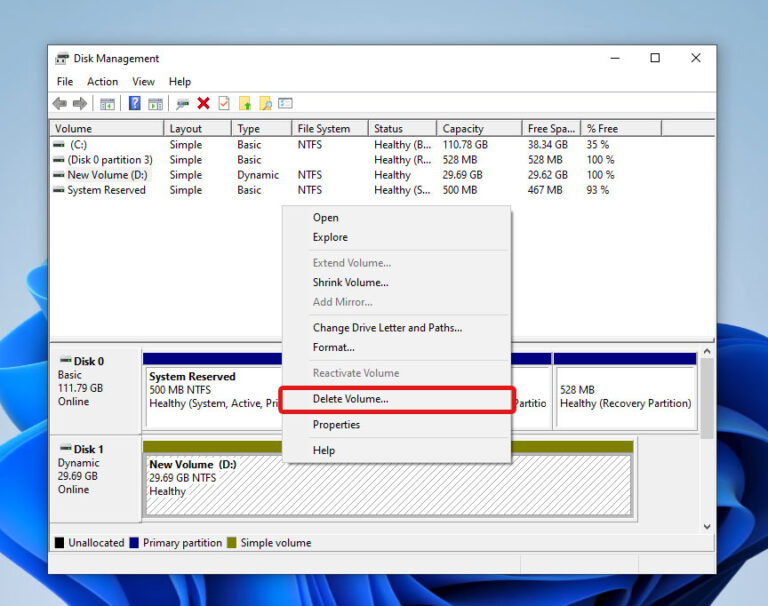
Task: Click the checkmark Properties toolbar icon
Action: (223, 104)
